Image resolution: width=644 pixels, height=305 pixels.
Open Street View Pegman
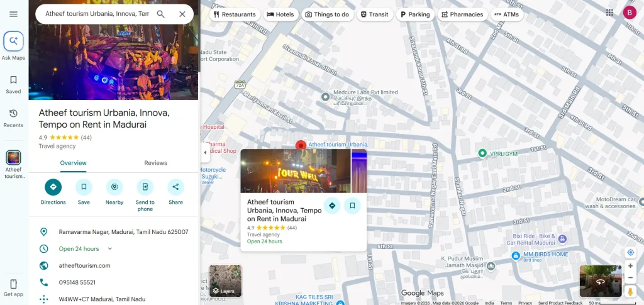click(x=630, y=291)
